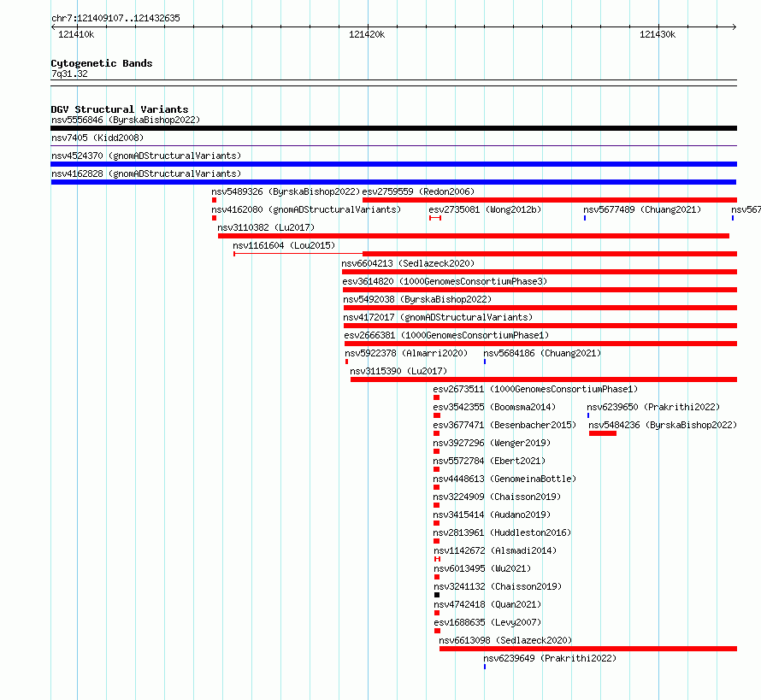Click the blue tick under nsv6239649

point(485,667)
